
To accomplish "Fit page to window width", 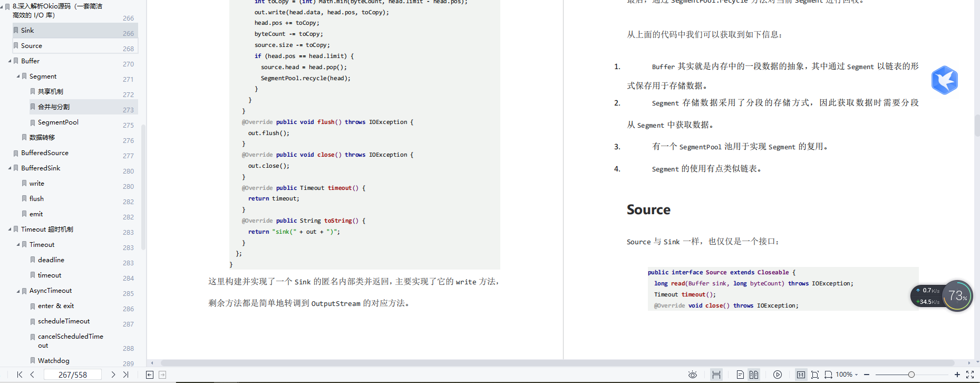I will 828,375.
